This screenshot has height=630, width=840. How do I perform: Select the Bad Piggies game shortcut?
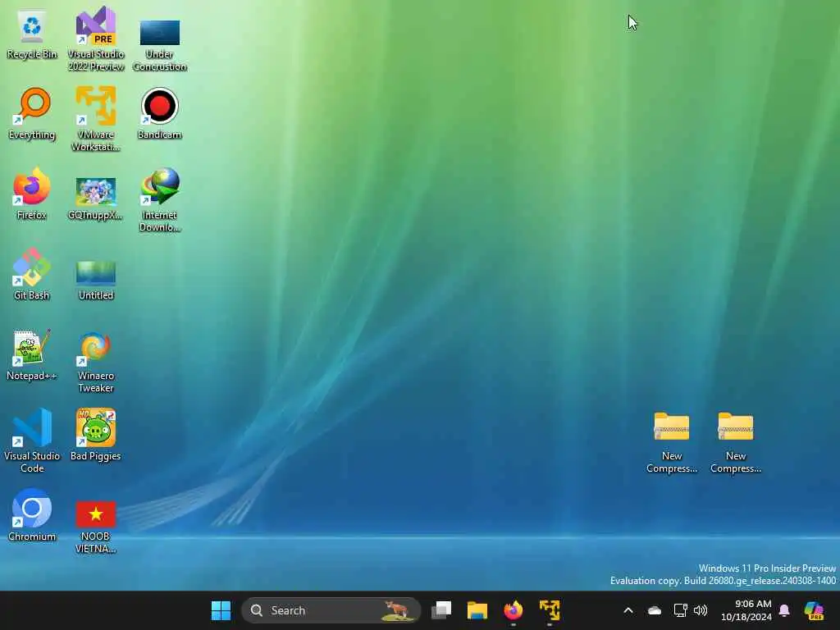pos(96,435)
